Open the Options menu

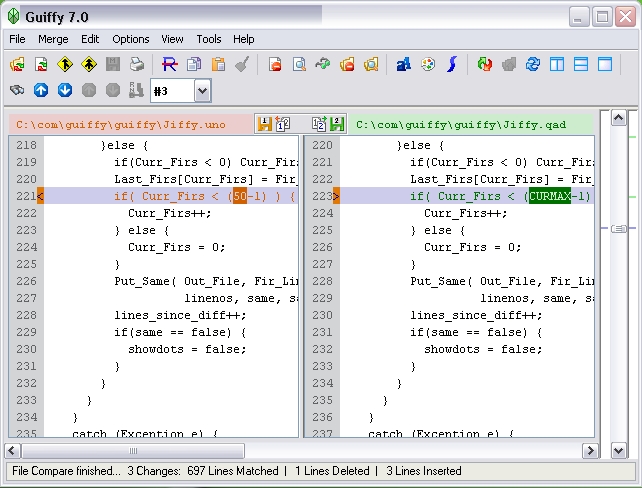pos(131,39)
